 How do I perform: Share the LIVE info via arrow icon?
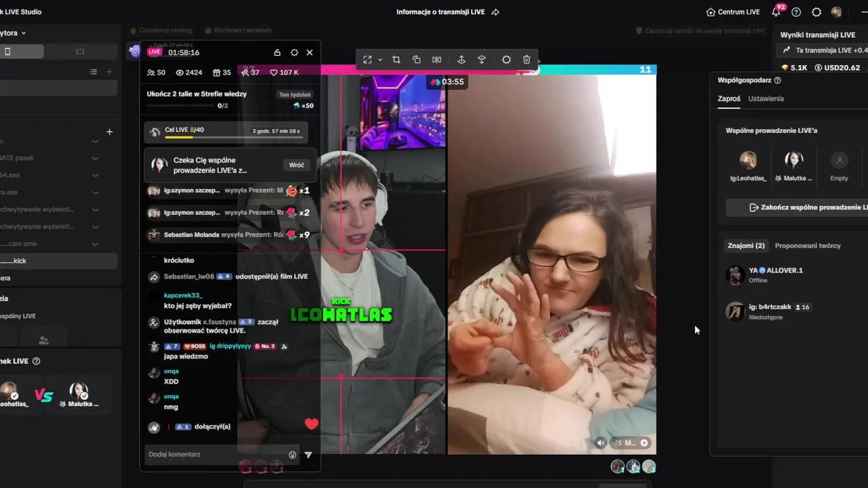(x=495, y=12)
